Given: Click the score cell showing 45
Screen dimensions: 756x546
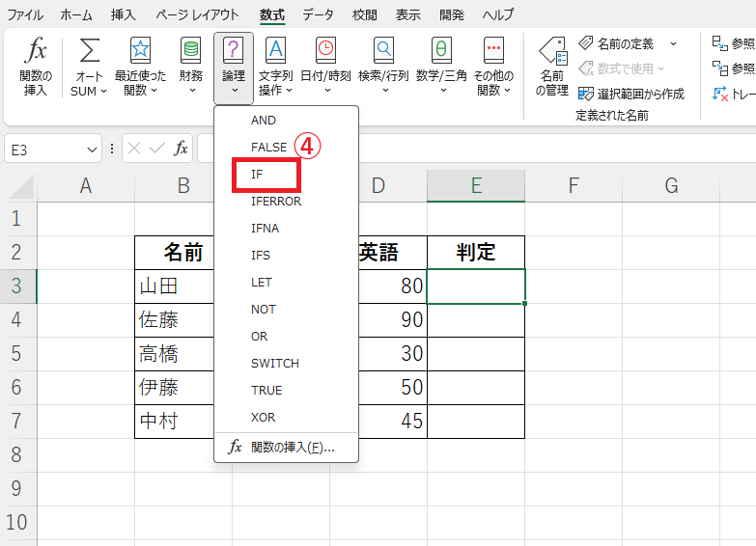Looking at the screenshot, I should [x=392, y=422].
